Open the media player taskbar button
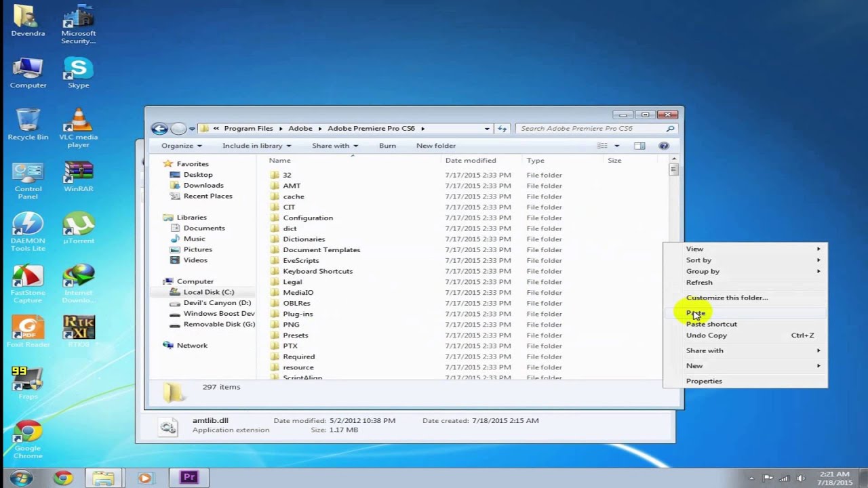 coord(144,478)
